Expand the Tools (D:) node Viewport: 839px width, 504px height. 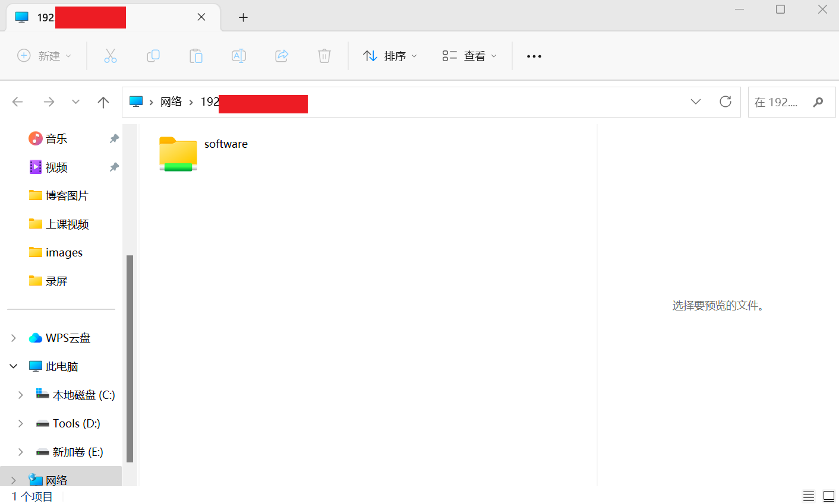pyautogui.click(x=20, y=423)
